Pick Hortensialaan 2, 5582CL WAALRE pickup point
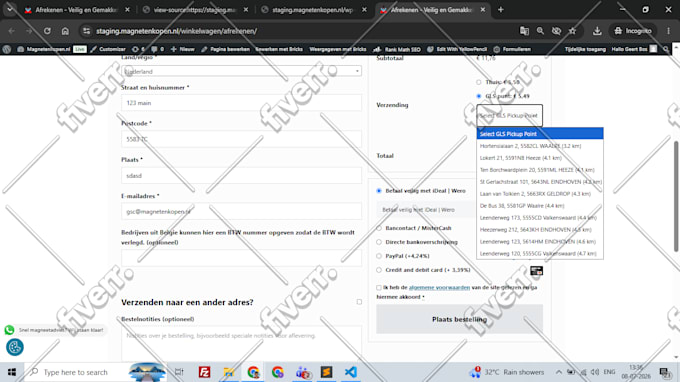Screen dimensions: 680x382 coord(540,146)
